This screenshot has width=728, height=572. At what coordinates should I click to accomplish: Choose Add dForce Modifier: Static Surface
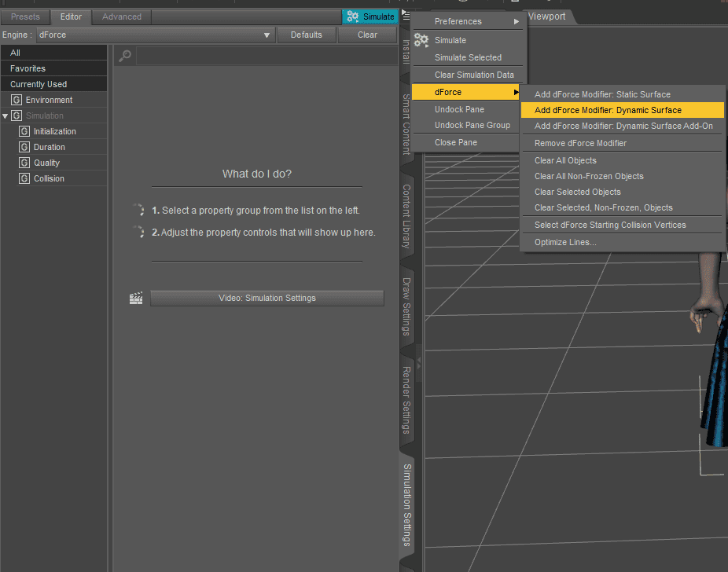pos(602,94)
